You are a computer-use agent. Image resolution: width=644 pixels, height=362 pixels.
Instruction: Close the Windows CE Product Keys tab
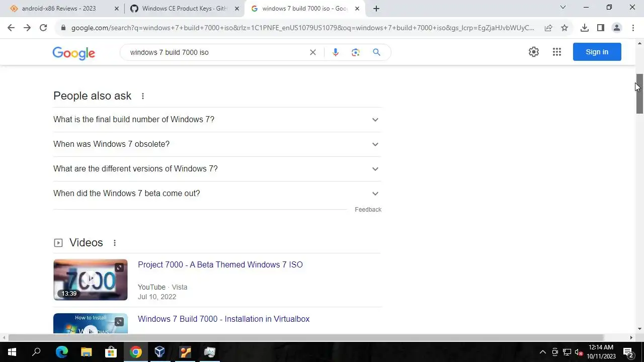(x=237, y=9)
